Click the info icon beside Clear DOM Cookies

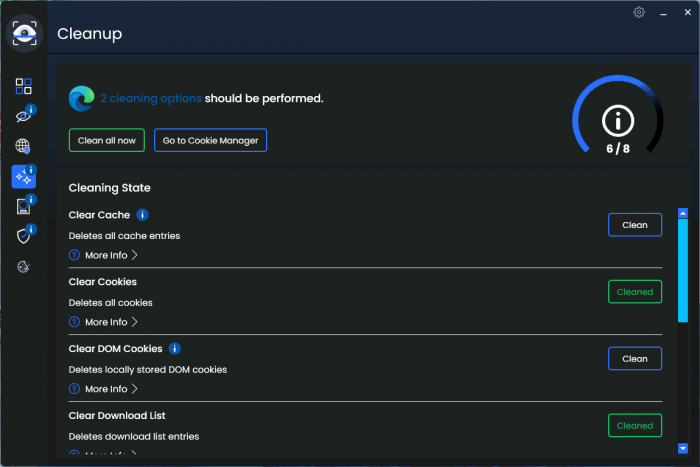(x=175, y=349)
